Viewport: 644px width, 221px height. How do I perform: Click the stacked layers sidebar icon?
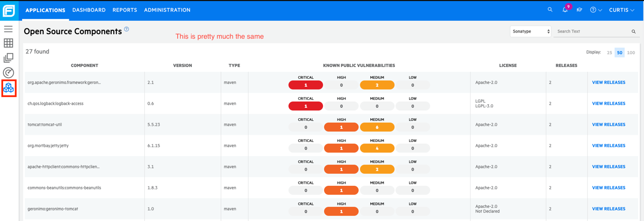[9, 58]
